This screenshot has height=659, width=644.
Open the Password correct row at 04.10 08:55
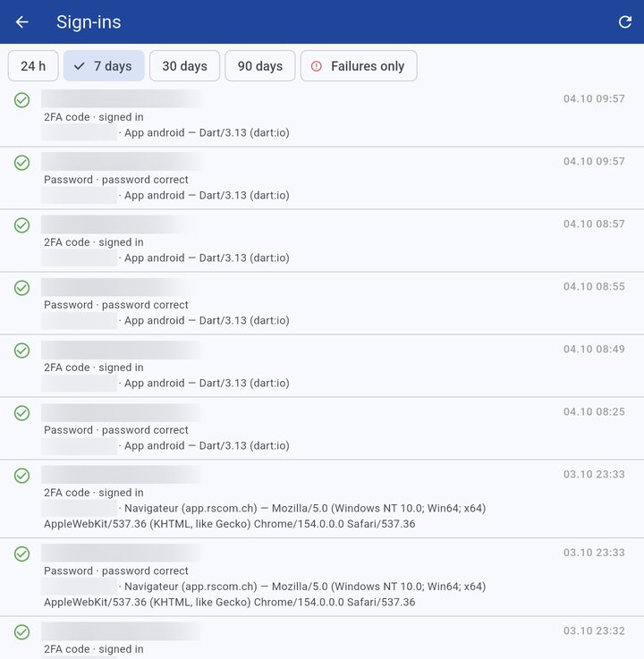tap(322, 303)
